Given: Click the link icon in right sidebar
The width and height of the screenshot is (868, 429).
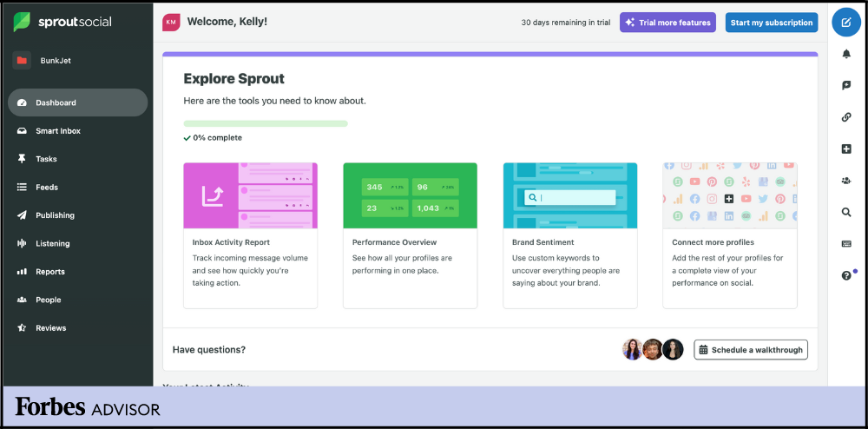Looking at the screenshot, I should tap(846, 117).
